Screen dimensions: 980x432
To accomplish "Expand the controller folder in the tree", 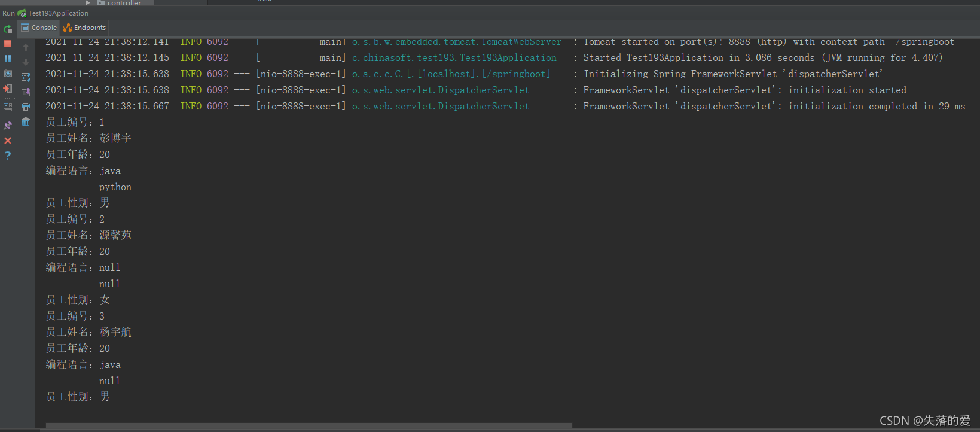I will pos(88,2).
